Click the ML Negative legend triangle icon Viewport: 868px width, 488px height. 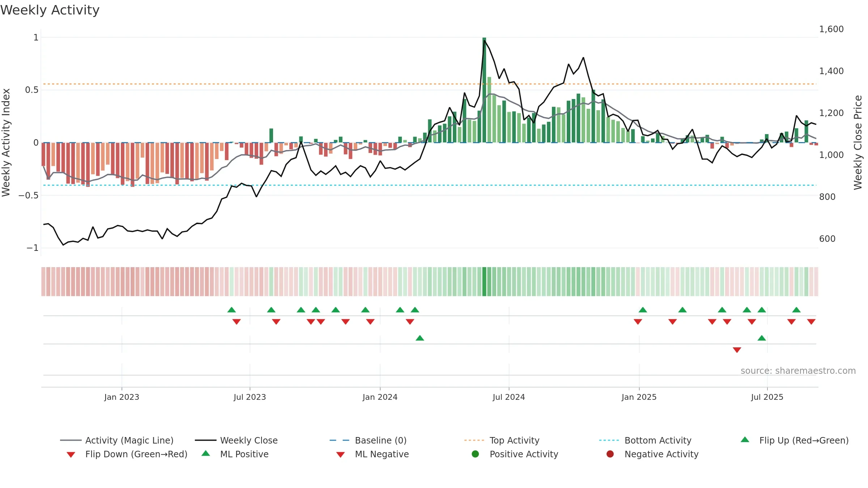coord(340,455)
